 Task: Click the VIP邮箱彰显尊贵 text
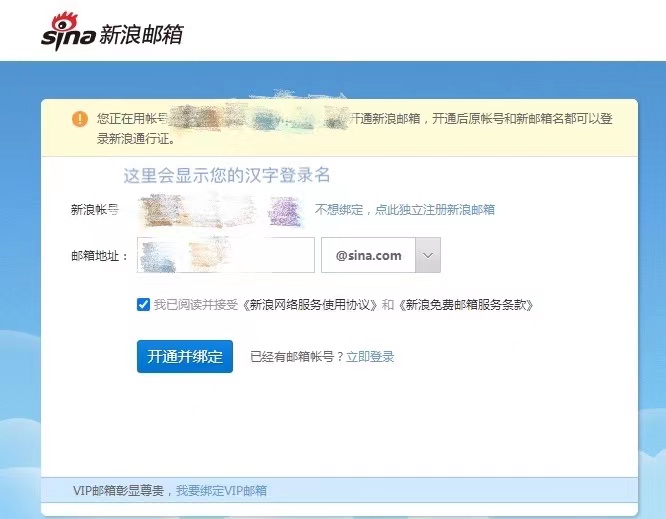tap(119, 491)
